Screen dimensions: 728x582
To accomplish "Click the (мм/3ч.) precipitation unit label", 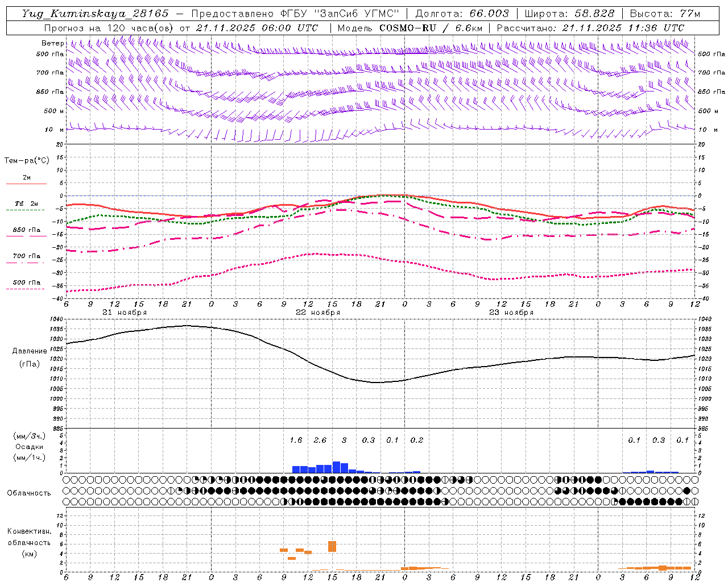I will pos(29,436).
